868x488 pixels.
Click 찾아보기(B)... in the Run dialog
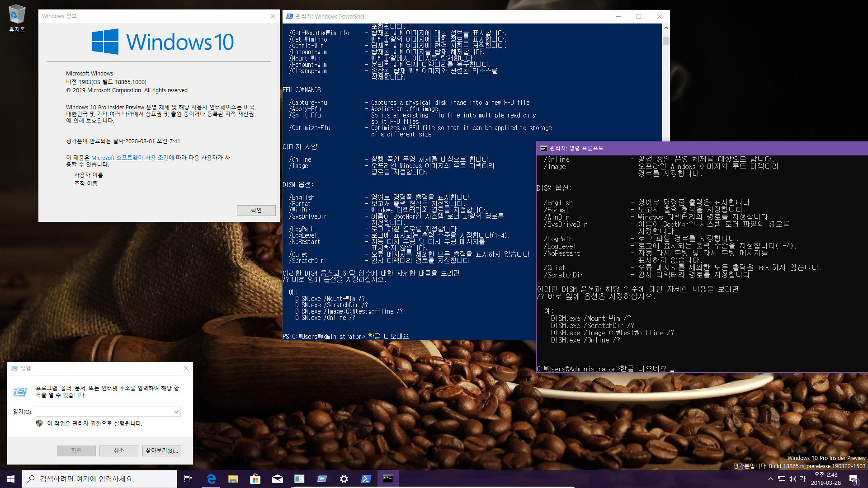tap(162, 450)
